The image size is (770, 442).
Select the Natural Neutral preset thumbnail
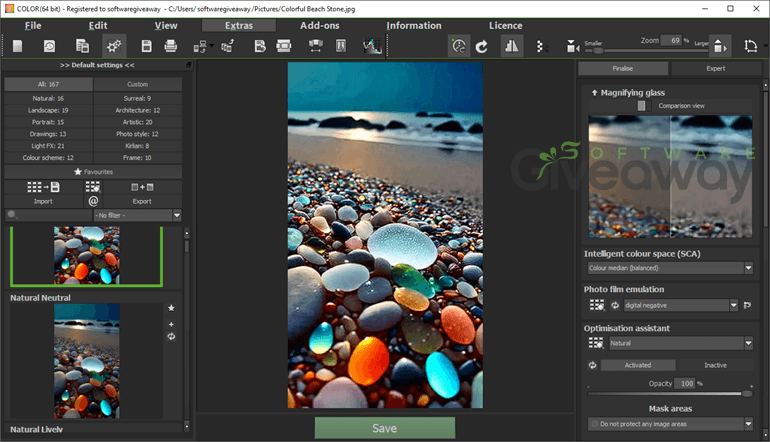(x=86, y=361)
